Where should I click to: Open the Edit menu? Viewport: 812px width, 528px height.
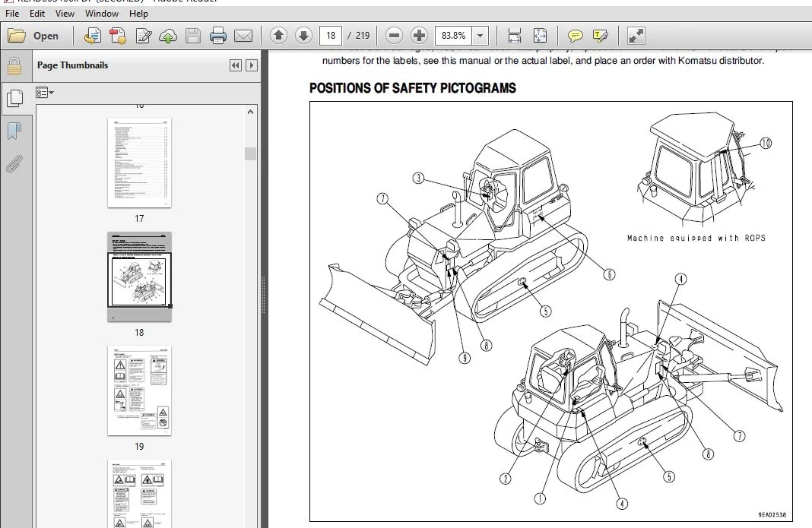point(36,14)
